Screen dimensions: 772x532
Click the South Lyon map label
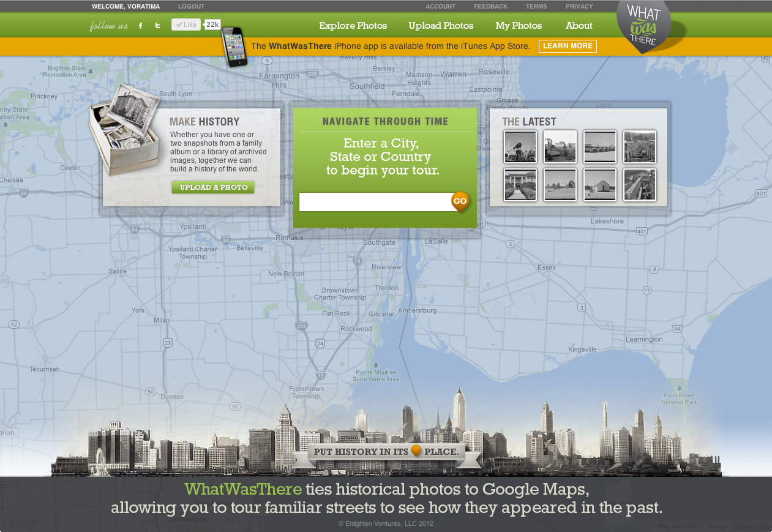pyautogui.click(x=176, y=94)
